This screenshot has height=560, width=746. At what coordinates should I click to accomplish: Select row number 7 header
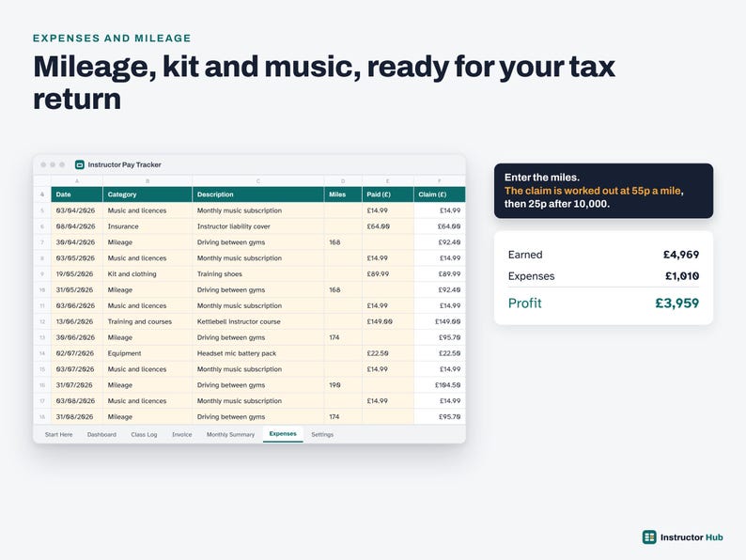tap(42, 242)
